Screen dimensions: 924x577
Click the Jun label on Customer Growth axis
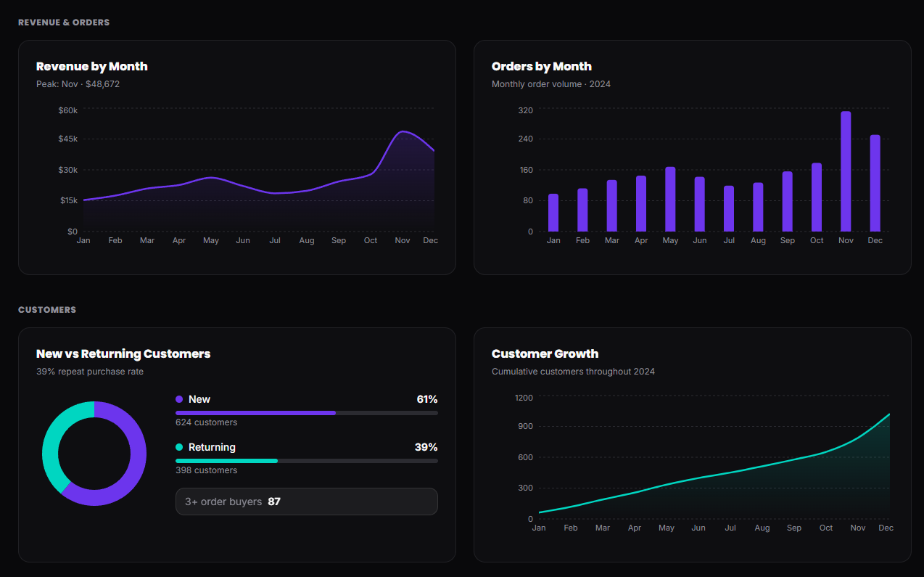click(698, 528)
